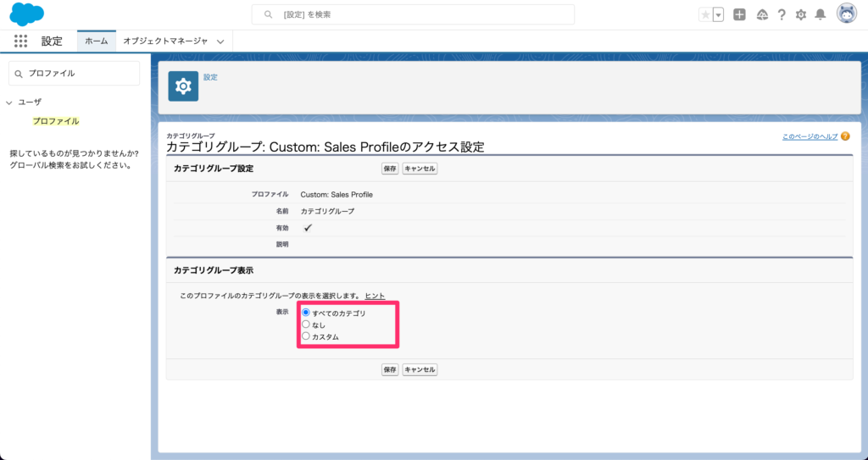Click the Custom: Sales Profile value
The image size is (868, 460).
(x=337, y=195)
